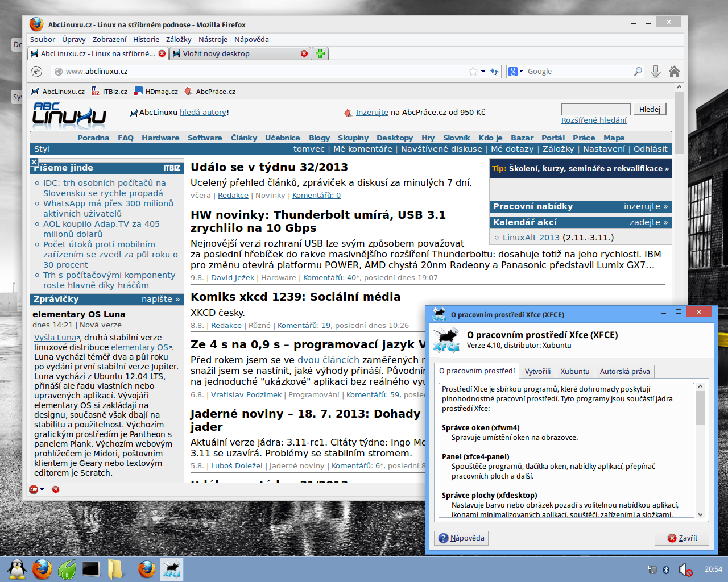728x582 pixels.
Task: Click the reload arrows icon in URL bar
Action: tap(494, 72)
